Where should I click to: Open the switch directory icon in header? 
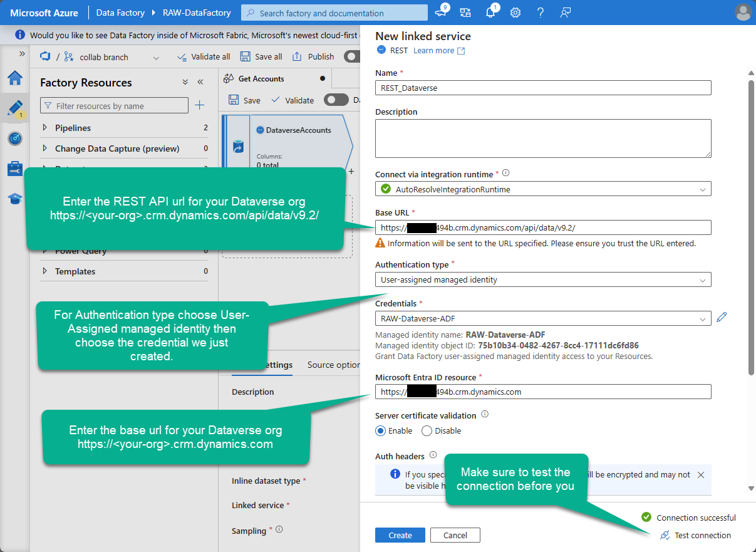coord(465,13)
